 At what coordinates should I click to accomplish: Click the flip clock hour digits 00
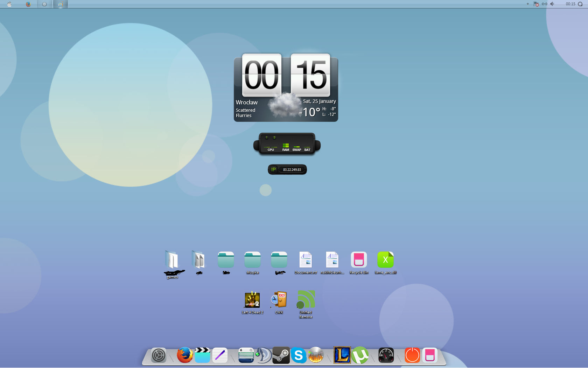click(261, 75)
